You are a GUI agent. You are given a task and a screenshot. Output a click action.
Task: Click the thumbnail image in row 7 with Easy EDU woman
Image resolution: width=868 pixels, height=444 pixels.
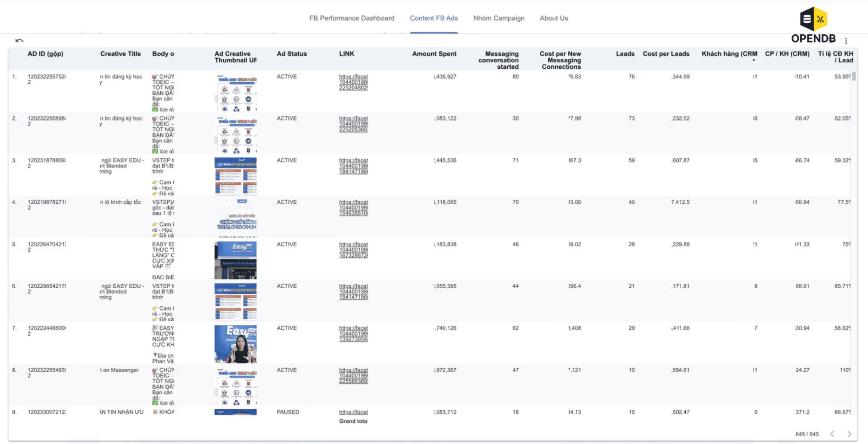coord(235,343)
